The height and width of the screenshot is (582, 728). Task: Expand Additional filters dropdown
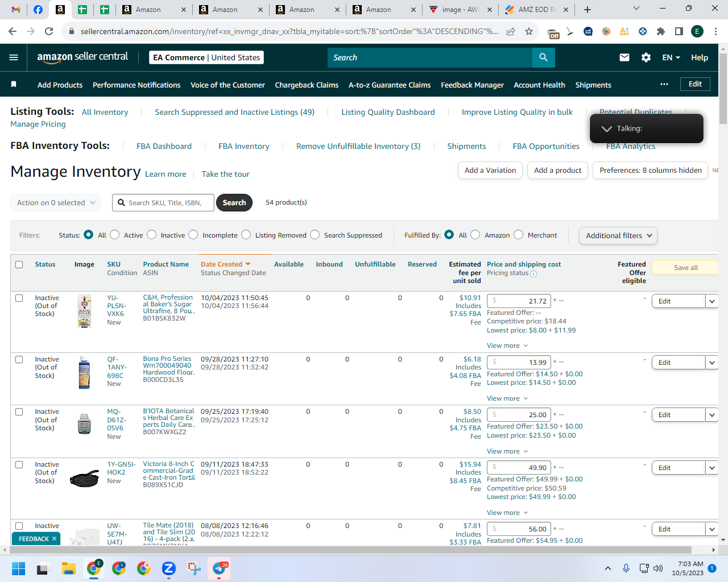618,235
